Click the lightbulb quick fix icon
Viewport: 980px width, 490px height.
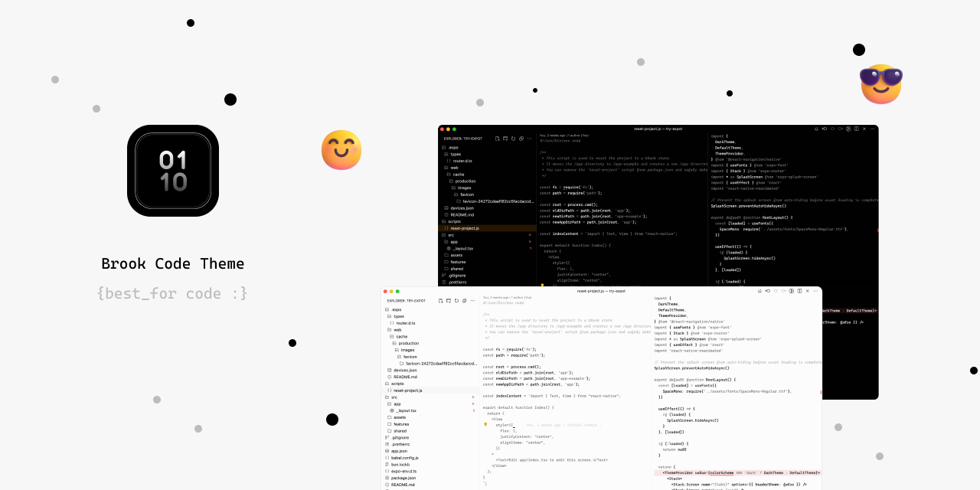[x=486, y=423]
